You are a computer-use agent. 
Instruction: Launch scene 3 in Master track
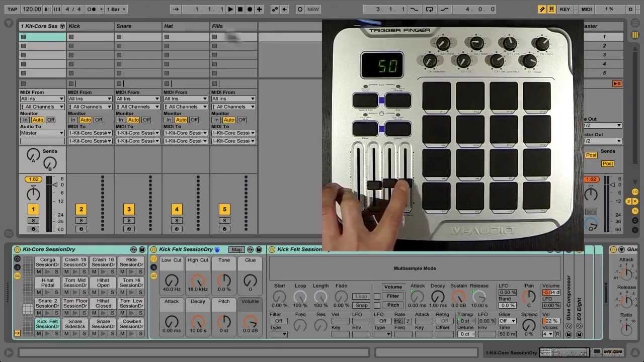click(604, 55)
